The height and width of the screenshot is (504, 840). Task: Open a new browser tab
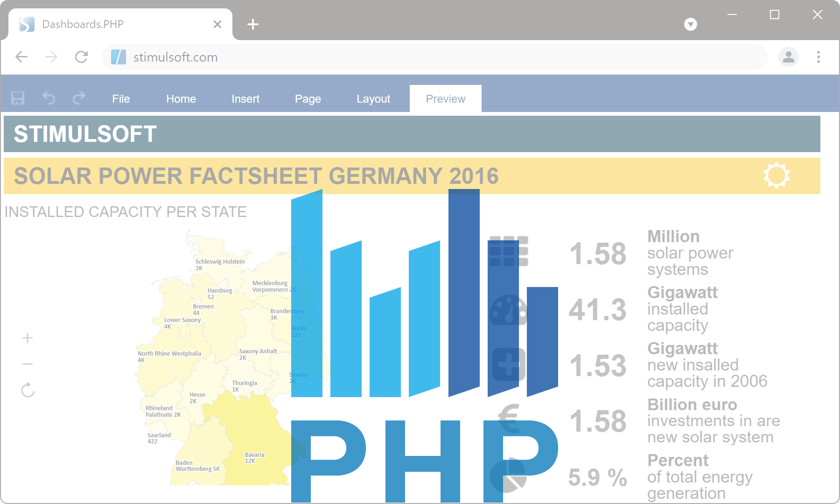click(x=253, y=24)
